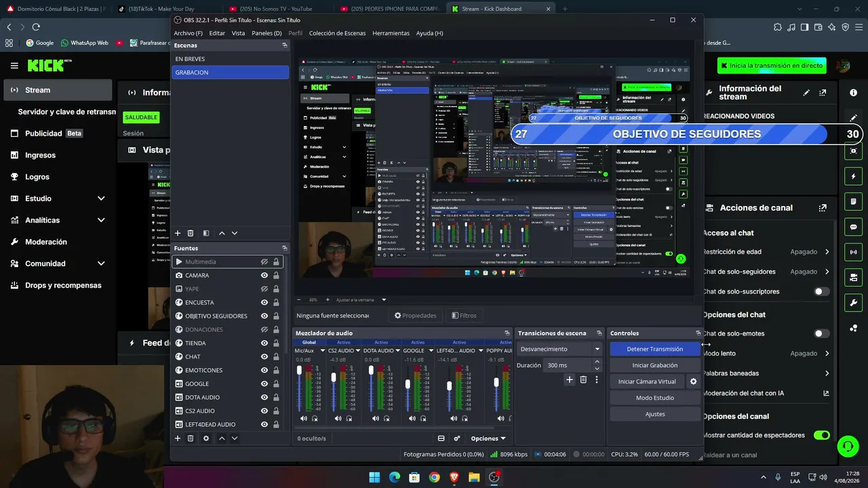Open Brave browser from taskbar
The image size is (868, 488).
coord(454,477)
